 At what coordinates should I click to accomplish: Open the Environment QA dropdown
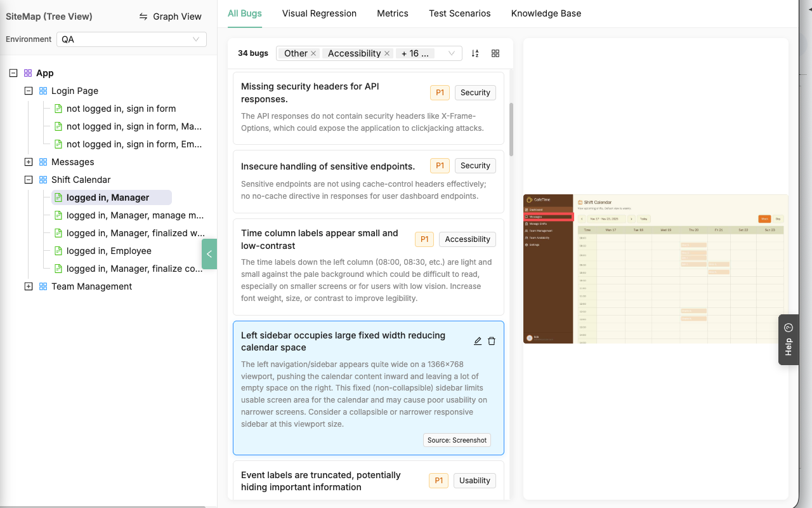131,39
